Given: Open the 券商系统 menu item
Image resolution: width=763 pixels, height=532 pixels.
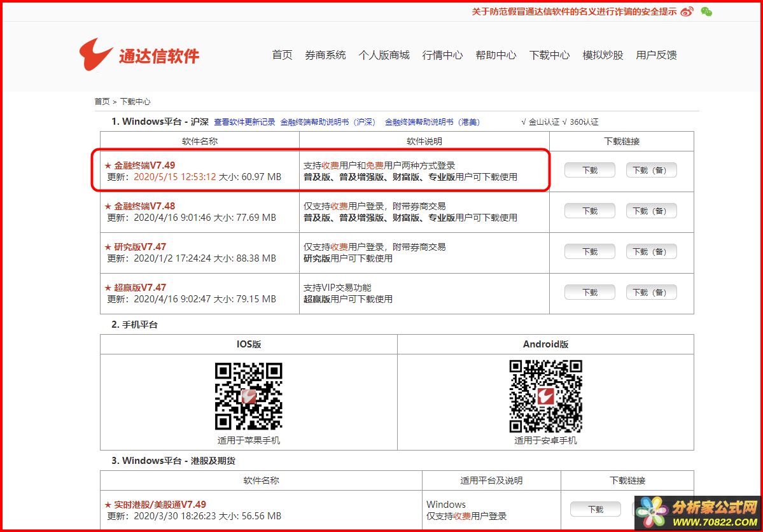Looking at the screenshot, I should tap(326, 55).
